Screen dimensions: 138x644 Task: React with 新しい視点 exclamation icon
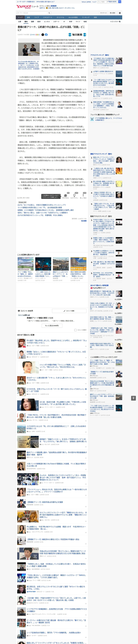click(83, 195)
